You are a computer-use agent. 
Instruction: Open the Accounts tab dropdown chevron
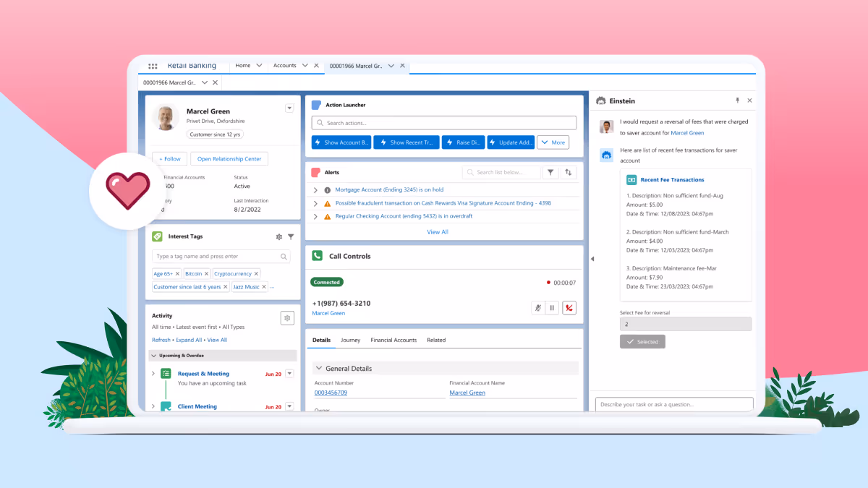(x=305, y=66)
